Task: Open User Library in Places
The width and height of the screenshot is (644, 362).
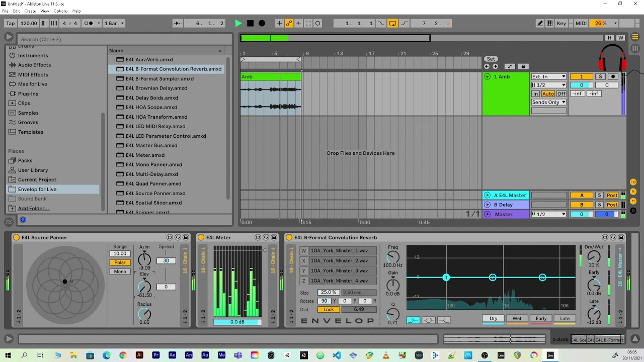Action: click(x=33, y=170)
